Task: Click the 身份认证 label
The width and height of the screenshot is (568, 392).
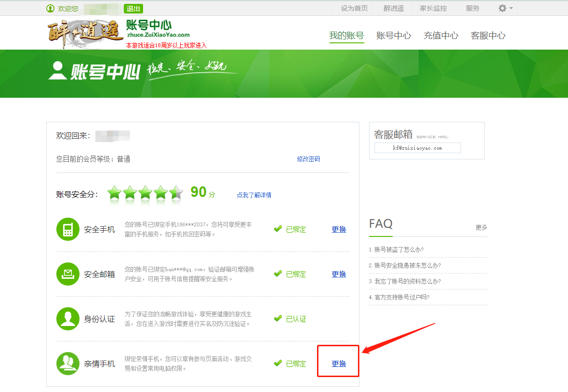Action: click(x=100, y=319)
